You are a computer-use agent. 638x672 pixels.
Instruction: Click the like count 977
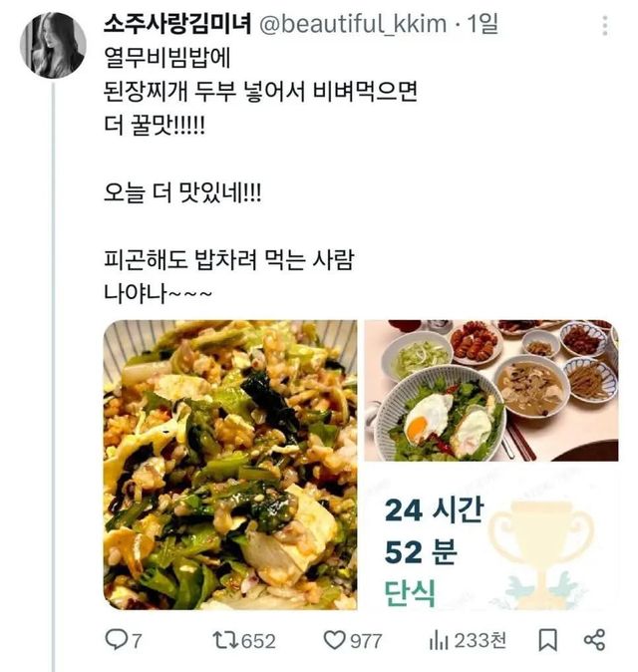point(366,640)
